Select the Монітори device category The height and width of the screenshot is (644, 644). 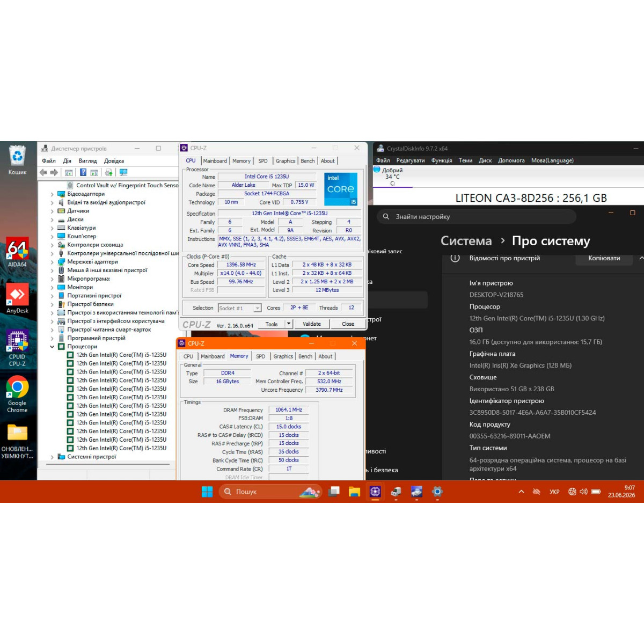point(80,287)
